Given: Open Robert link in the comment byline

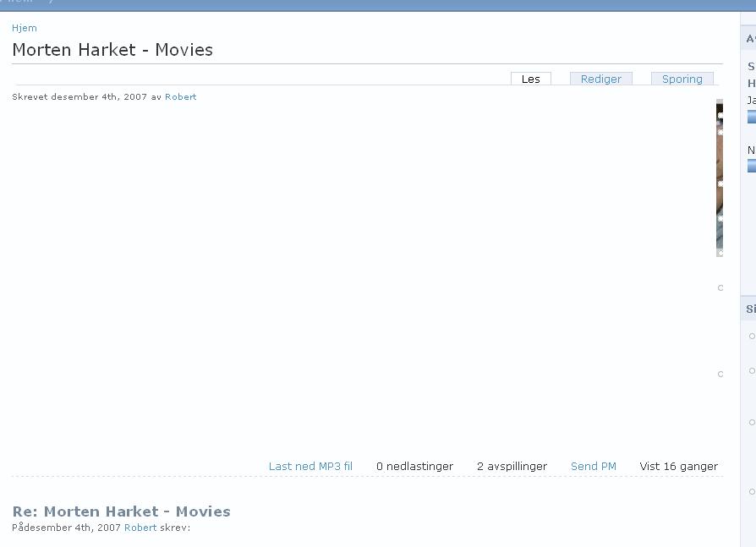Looking at the screenshot, I should (140, 528).
